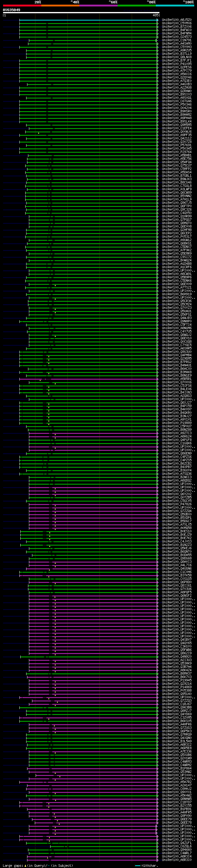Select UniRef100_Q2QY46 hit
This screenshot has height=868, width=197.
pos(177,78)
